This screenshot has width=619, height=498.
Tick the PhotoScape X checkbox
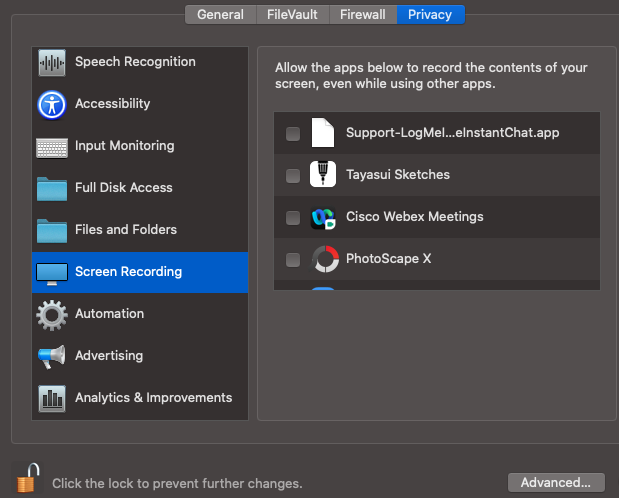(x=293, y=260)
